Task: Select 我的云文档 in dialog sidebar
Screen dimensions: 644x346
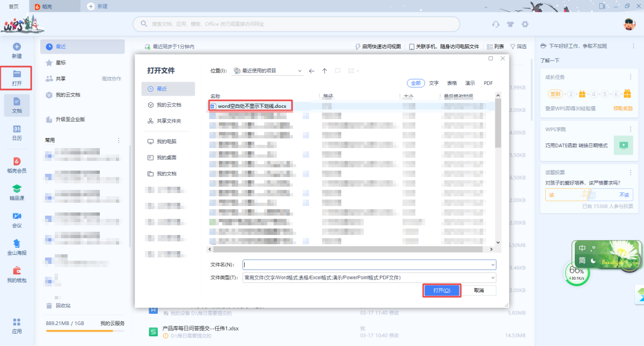Action: click(169, 105)
